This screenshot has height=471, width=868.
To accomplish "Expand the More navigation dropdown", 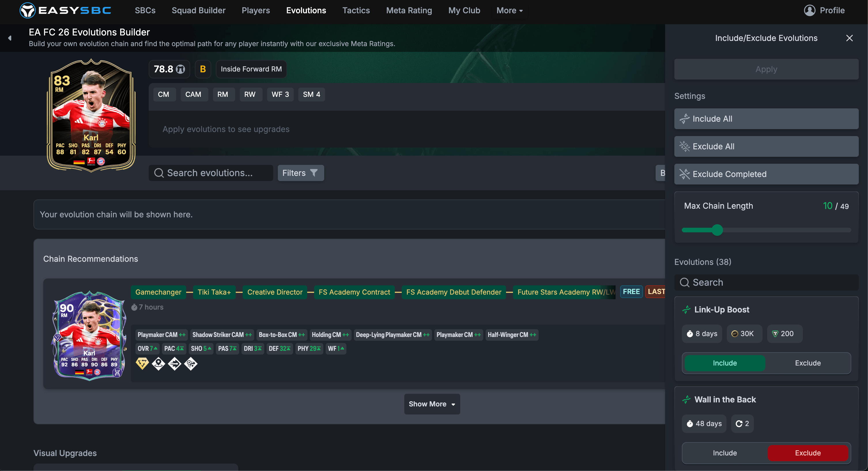I will [510, 10].
